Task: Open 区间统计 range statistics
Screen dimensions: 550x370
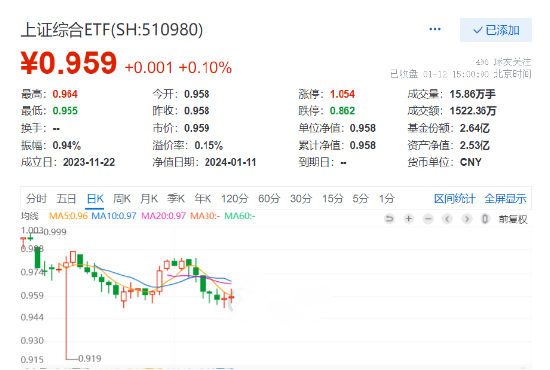Action: pos(455,199)
